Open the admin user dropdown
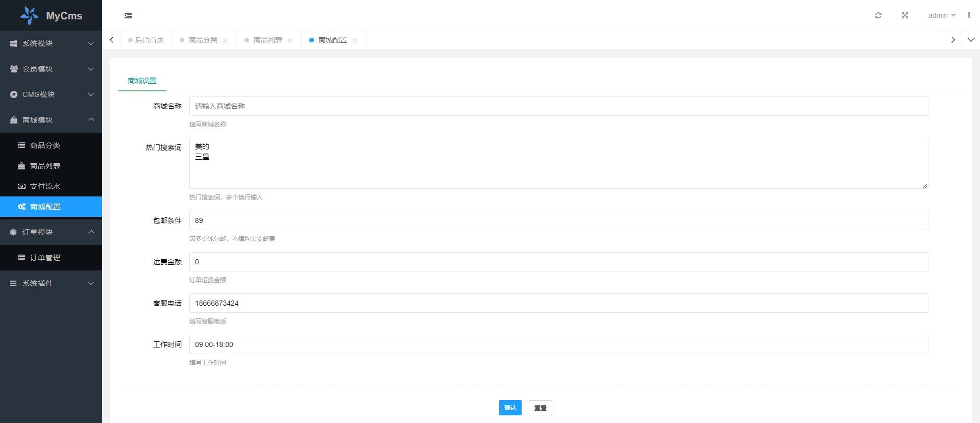Screen dimensions: 980x423 pos(941,15)
